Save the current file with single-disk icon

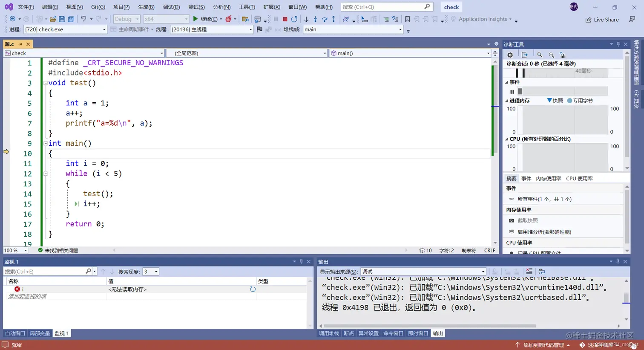[62, 19]
